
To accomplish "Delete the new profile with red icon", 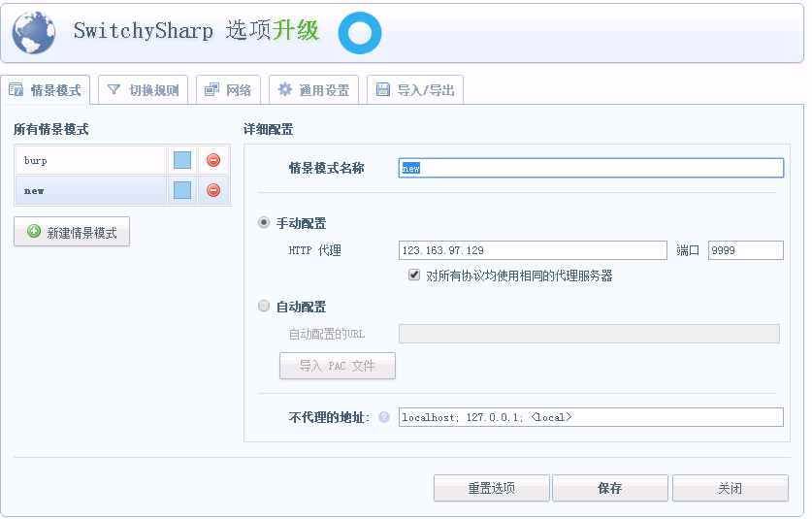I will 213,190.
